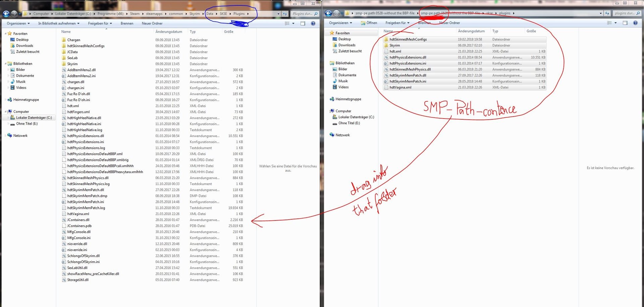
Task: Focus 'plugins dur...' search box in right window
Action: point(627,13)
